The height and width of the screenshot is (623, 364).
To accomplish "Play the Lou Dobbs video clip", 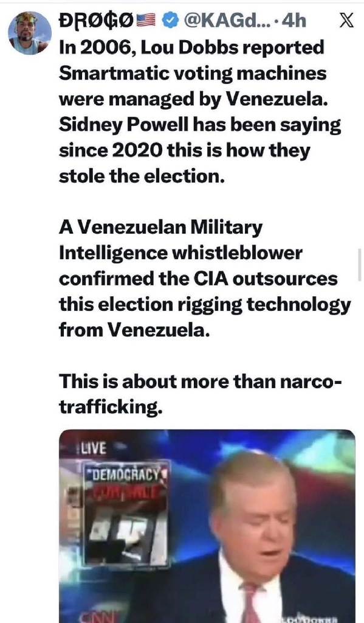I will coord(207,526).
